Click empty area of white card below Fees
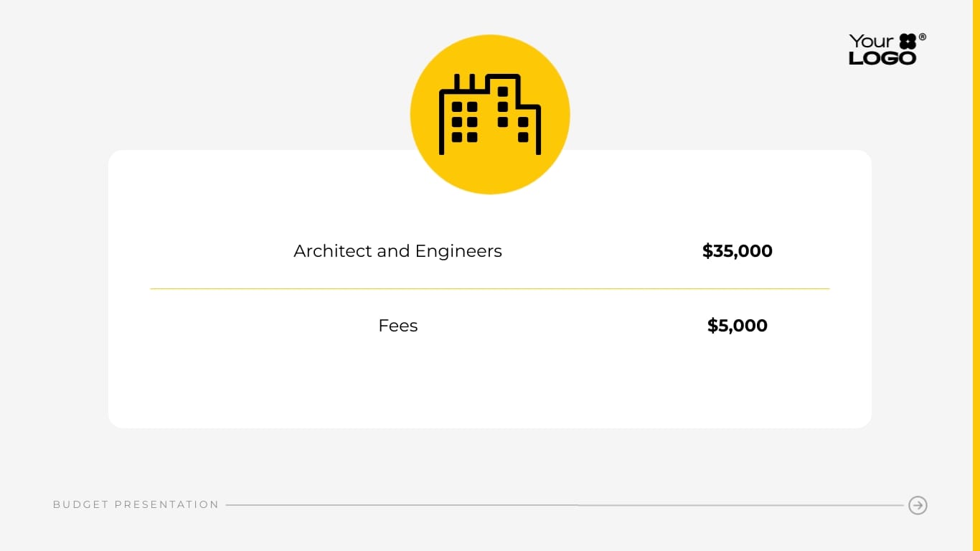This screenshot has width=980, height=551. tap(489, 387)
